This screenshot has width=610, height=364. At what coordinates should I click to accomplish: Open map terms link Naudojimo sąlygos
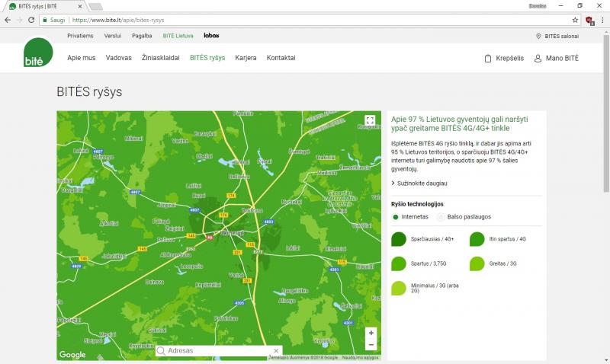pyautogui.click(x=360, y=357)
